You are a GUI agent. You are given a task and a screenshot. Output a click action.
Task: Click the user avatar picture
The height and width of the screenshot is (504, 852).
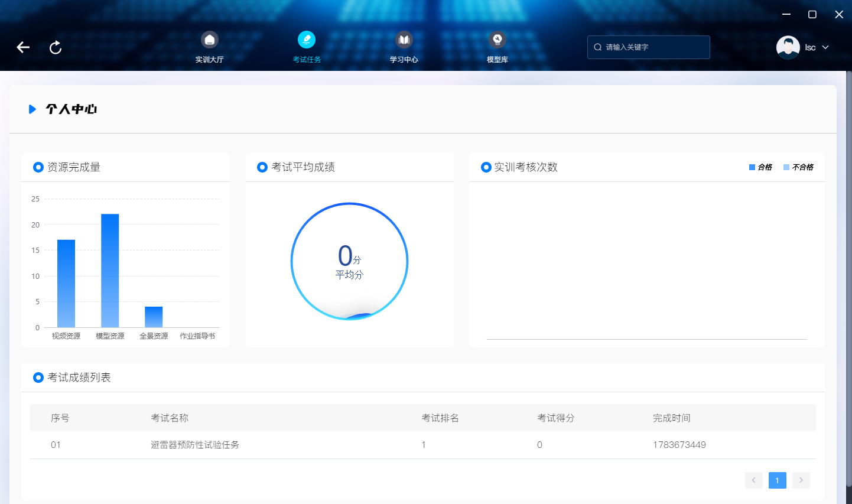tap(788, 47)
